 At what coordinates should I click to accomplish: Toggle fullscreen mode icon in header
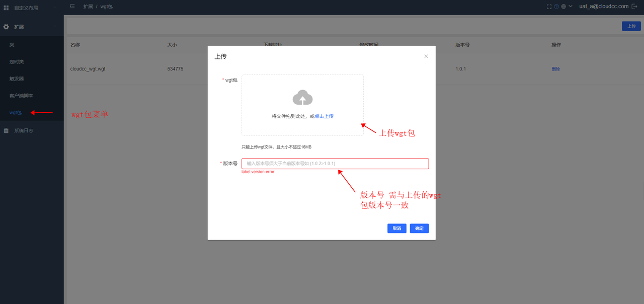pos(549,7)
